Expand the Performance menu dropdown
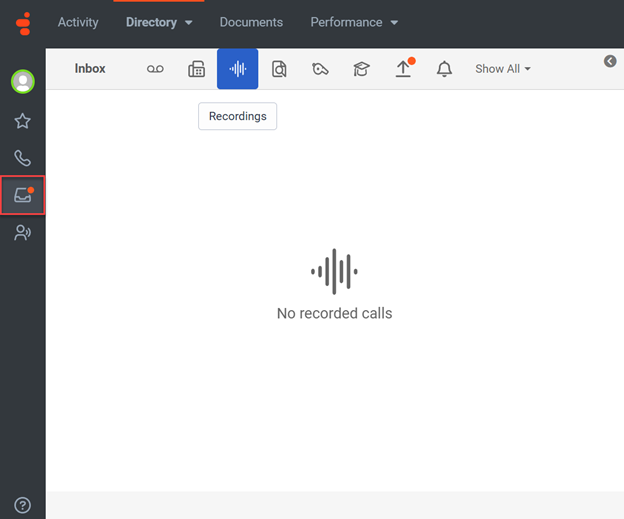Screen dimensions: 624x519 [354, 22]
